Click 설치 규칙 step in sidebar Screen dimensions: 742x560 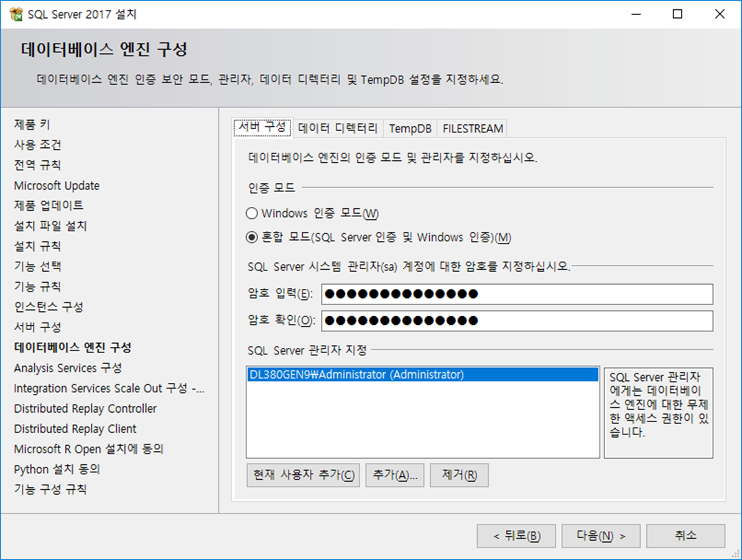pyautogui.click(x=37, y=246)
